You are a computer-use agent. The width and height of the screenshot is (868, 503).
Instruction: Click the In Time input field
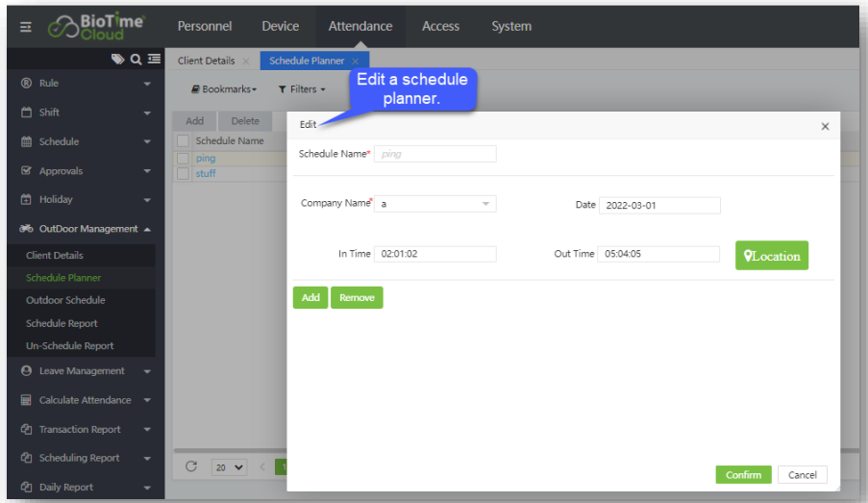pos(434,254)
